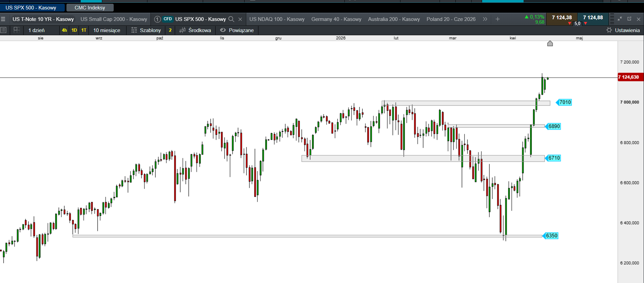Image resolution: width=644 pixels, height=283 pixels.
Task: Expand hidden tabs with double chevron
Action: pyautogui.click(x=485, y=19)
